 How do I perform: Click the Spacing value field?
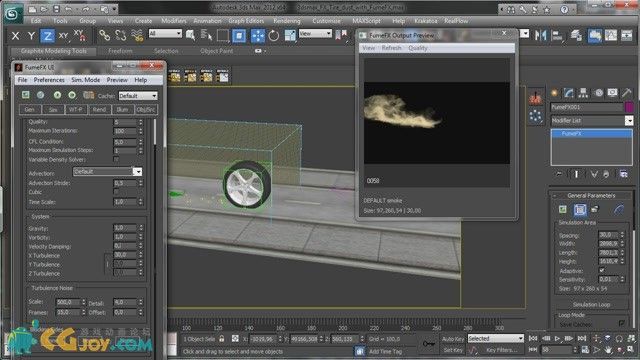point(608,235)
